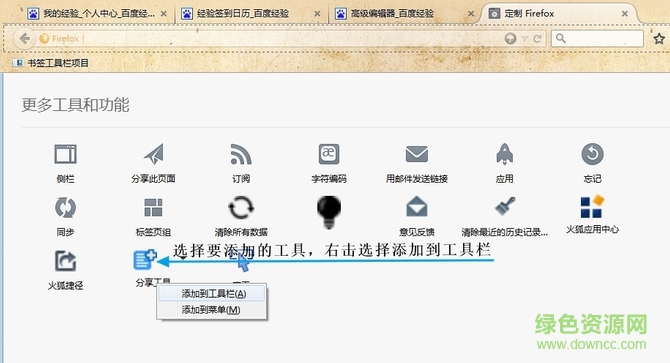
Task: Open the address bar history dropdown arrow
Action: (x=525, y=39)
